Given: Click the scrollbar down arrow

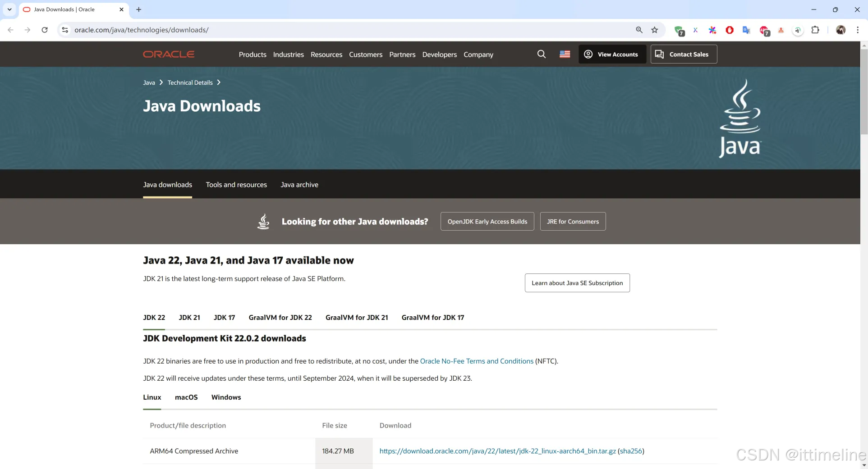Looking at the screenshot, I should [864, 465].
